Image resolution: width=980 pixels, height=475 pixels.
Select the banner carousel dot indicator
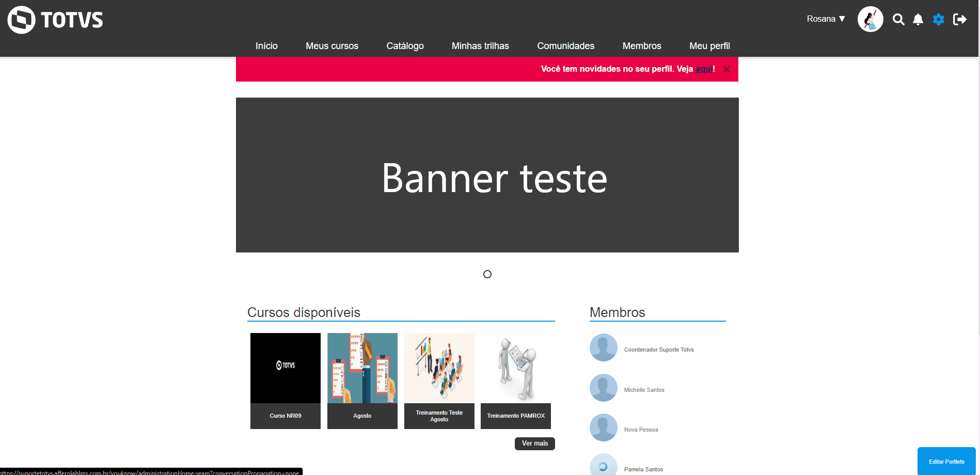[x=487, y=274]
